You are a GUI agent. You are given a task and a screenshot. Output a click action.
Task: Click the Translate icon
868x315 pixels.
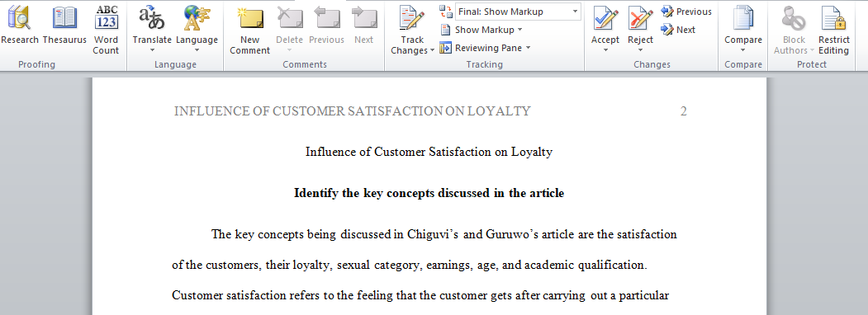click(x=152, y=17)
